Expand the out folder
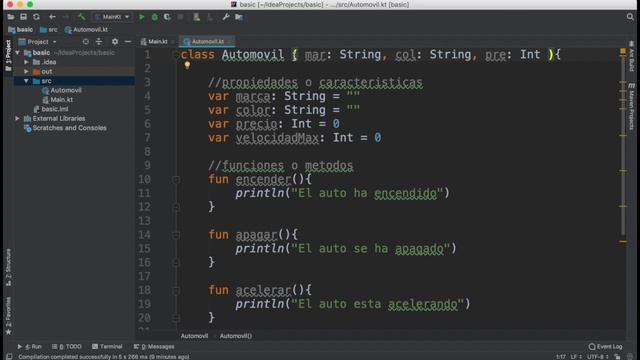Screen dimensions: 640x360 pos(26,71)
